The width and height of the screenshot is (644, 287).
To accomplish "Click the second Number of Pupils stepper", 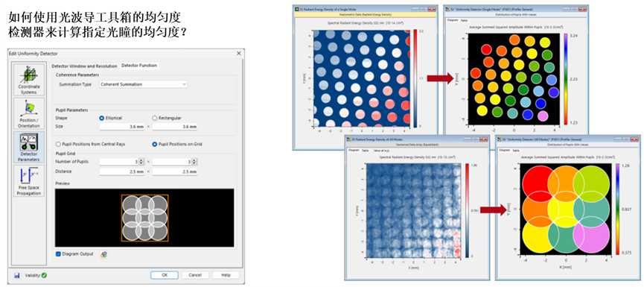I will (x=194, y=162).
